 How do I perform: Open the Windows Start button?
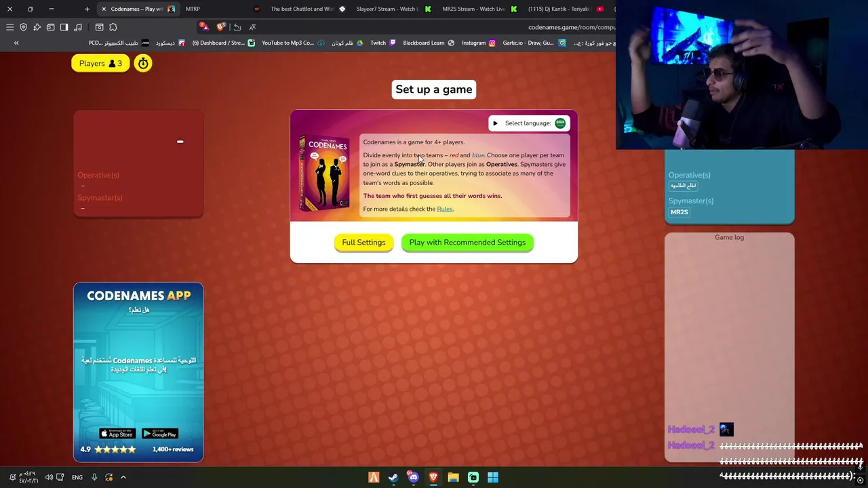point(493,477)
